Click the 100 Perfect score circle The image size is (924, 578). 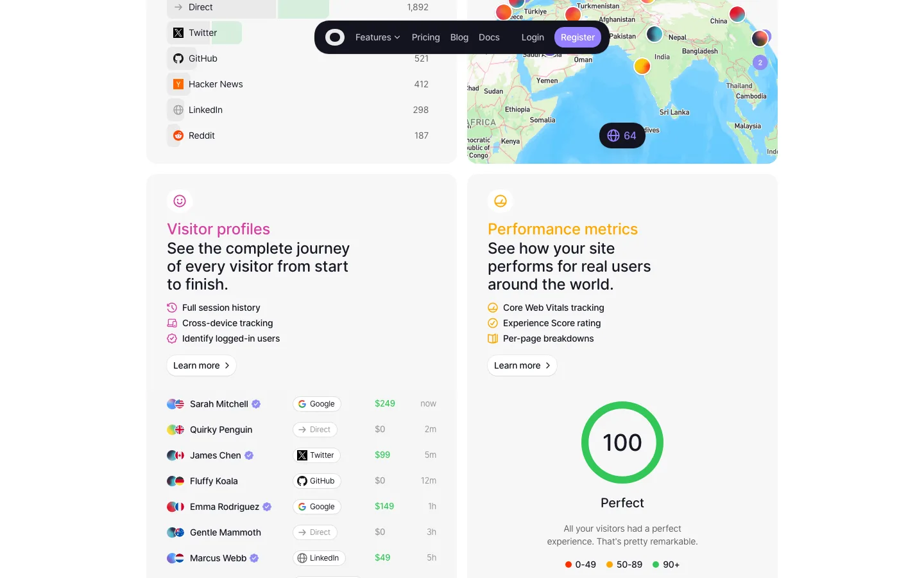[x=622, y=442]
